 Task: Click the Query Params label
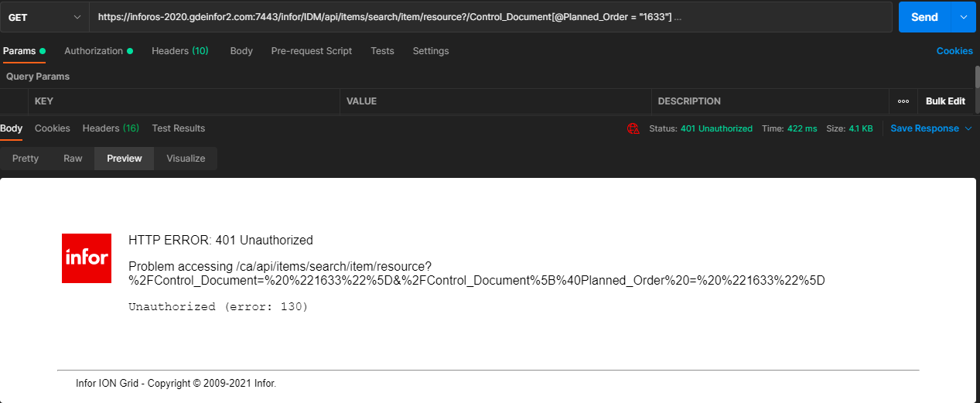[38, 77]
